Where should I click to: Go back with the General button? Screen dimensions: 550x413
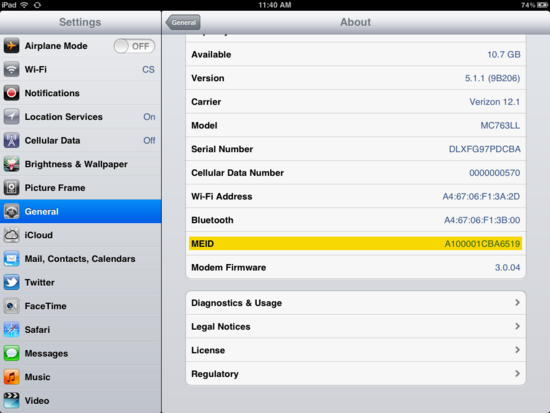coord(183,22)
